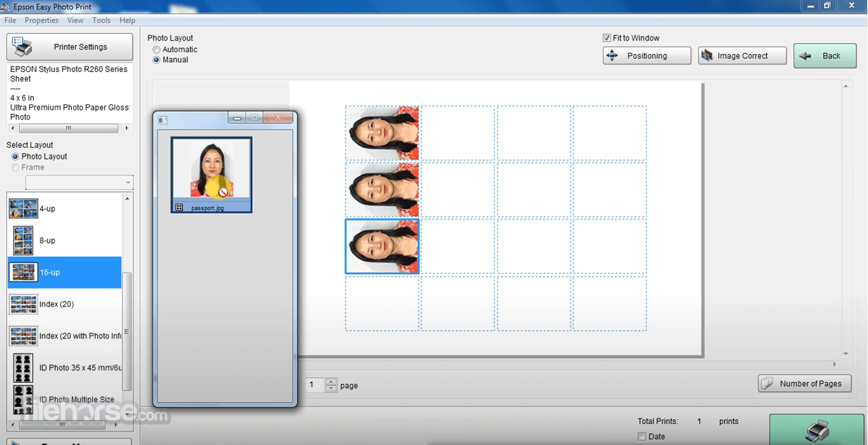
Task: Select the Index (20 with Photo Info) icon
Action: point(23,336)
